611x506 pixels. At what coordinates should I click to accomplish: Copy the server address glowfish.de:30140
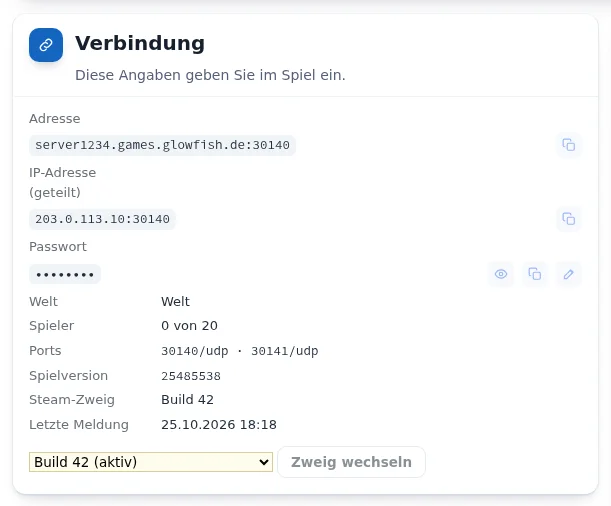(x=569, y=145)
